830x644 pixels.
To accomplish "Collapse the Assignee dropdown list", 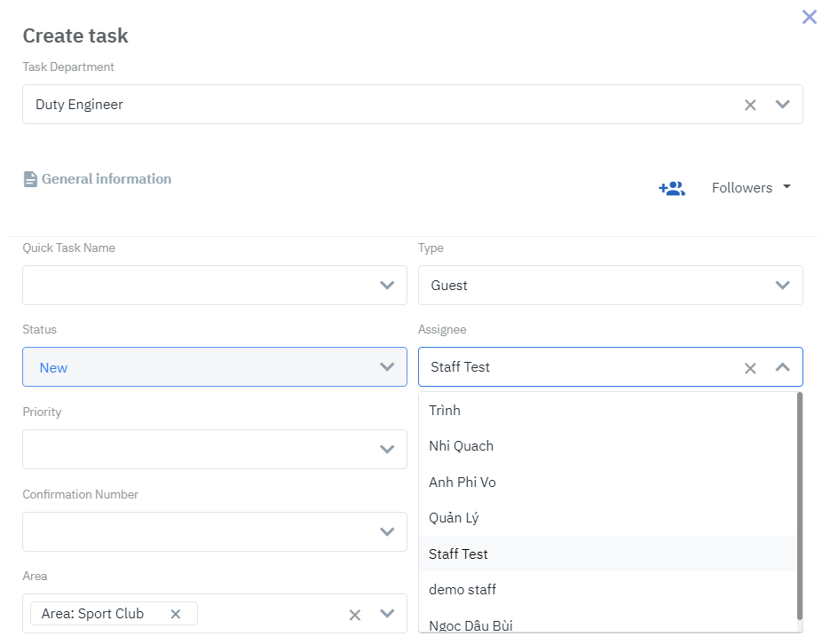I will 782,367.
